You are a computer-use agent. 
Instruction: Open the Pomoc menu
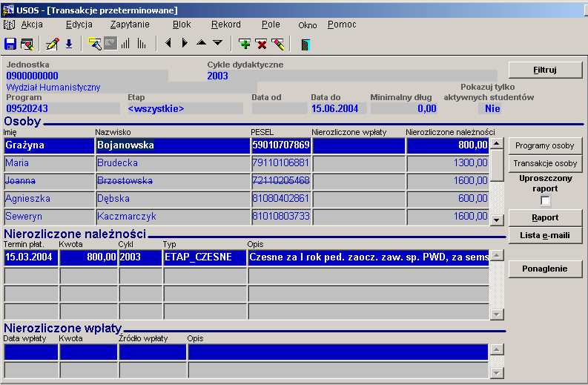(342, 24)
